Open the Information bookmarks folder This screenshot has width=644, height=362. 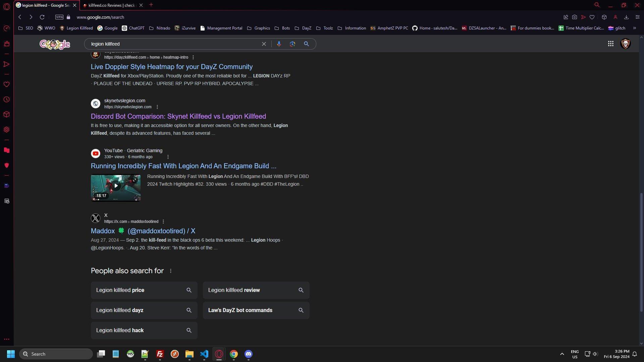[352, 28]
